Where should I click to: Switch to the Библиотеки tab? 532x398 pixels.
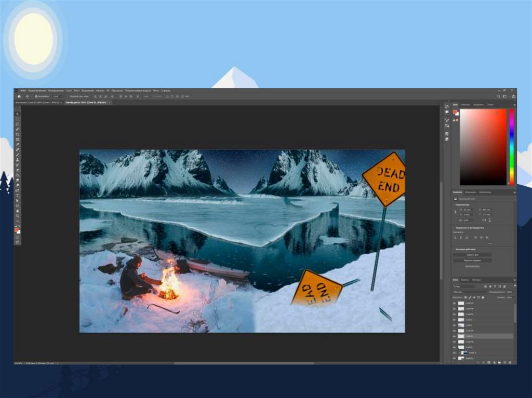click(x=485, y=192)
